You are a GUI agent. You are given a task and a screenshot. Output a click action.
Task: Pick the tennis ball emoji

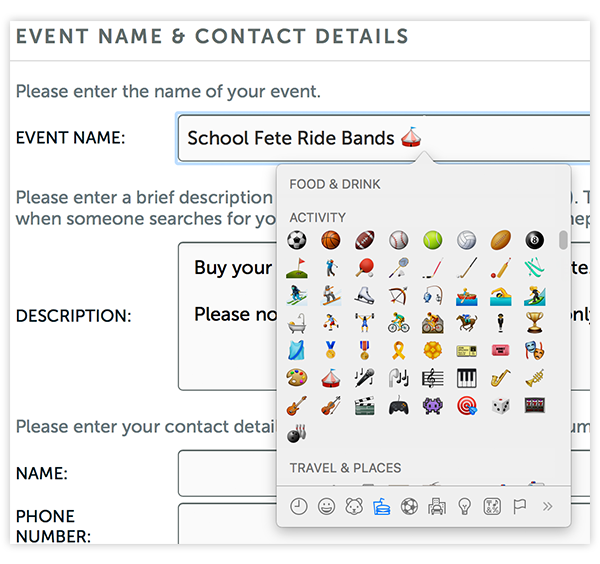[x=432, y=240]
